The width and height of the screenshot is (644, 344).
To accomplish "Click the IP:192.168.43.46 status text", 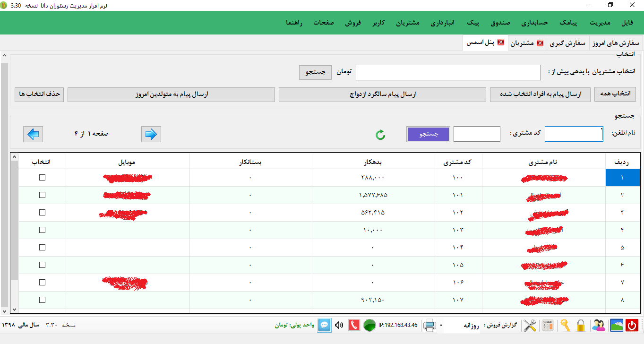I will coord(398,325).
